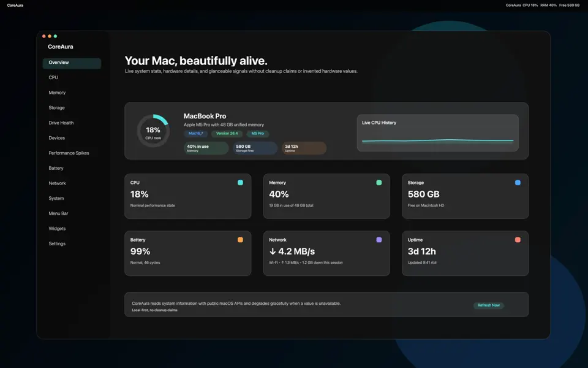
Task: Click the CoreAura app menu in menu bar
Action: [x=15, y=6]
